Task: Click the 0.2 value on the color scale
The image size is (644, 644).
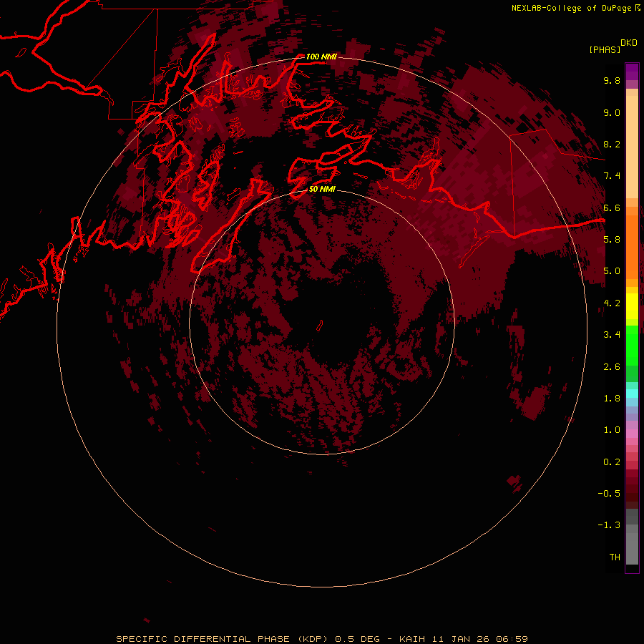Action: point(612,462)
